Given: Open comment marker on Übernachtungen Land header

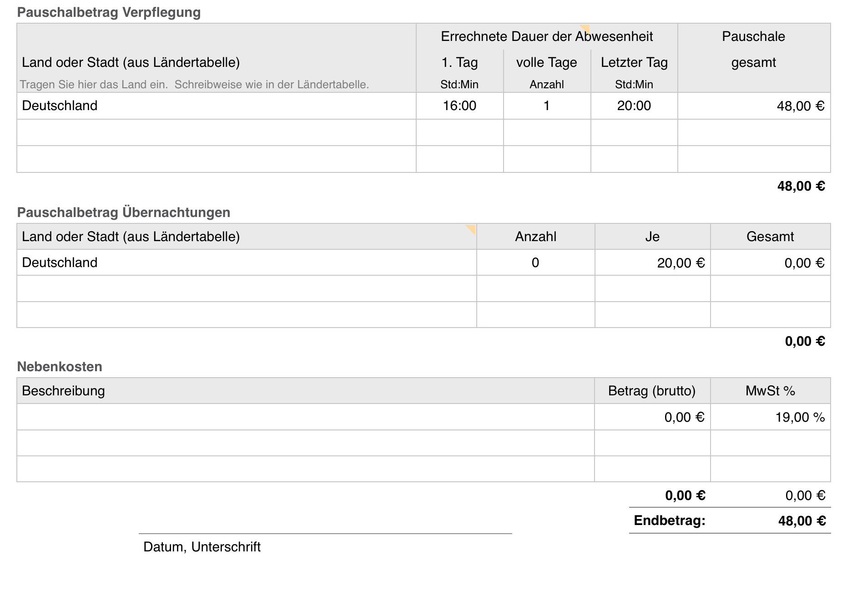Looking at the screenshot, I should click(471, 229).
